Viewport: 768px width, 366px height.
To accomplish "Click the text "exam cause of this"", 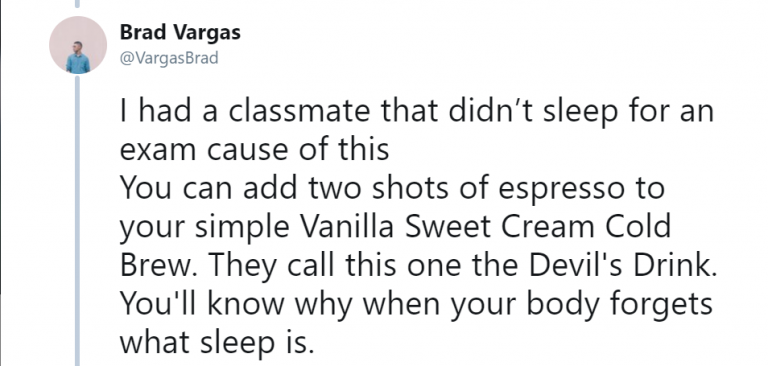I will click(255, 149).
